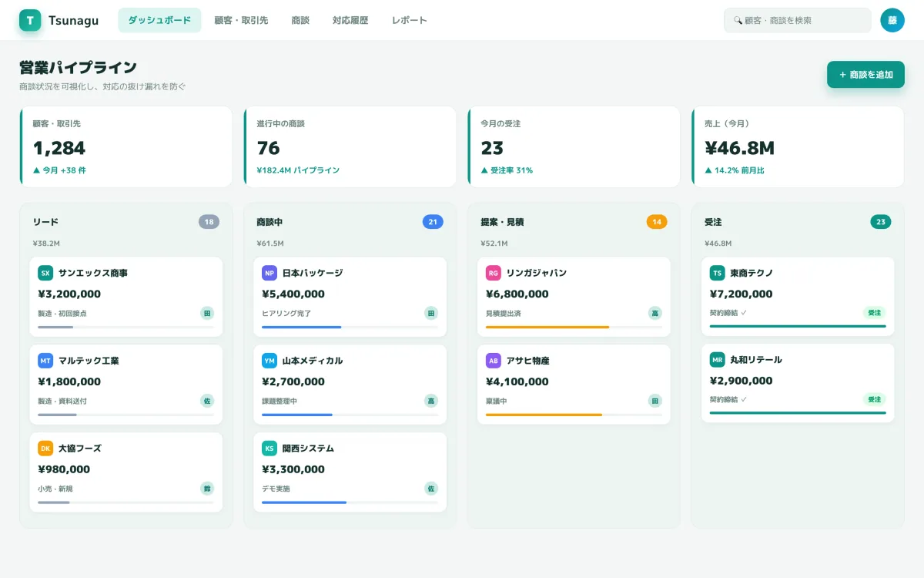Select the ダッシュボード tab
The image size is (924, 578).
(159, 20)
